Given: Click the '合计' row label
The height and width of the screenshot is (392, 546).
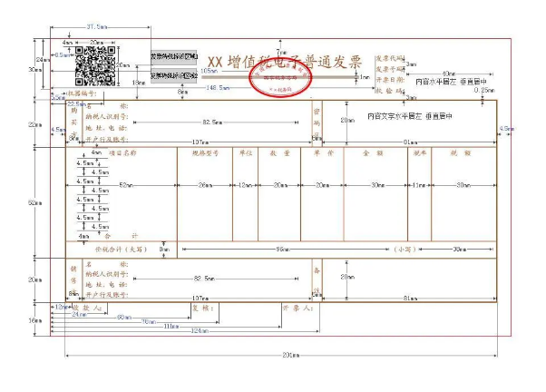Looking at the screenshot, I should click(x=122, y=236).
